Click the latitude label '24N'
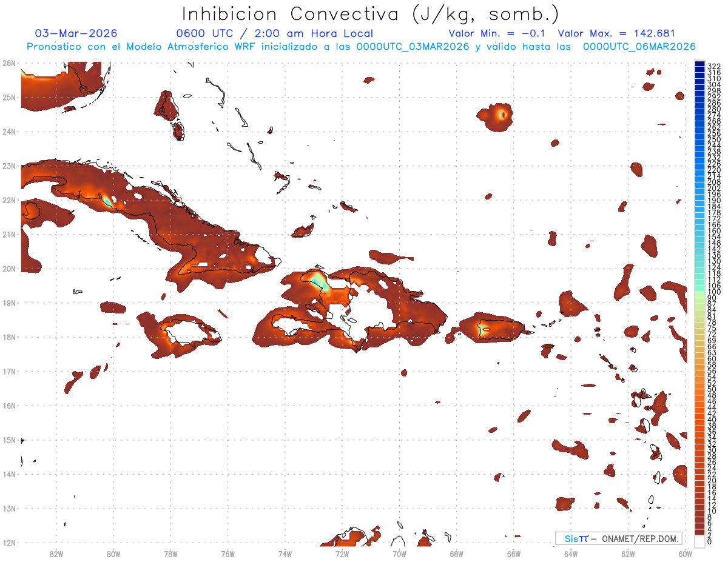The width and height of the screenshot is (728, 562). [x=8, y=132]
